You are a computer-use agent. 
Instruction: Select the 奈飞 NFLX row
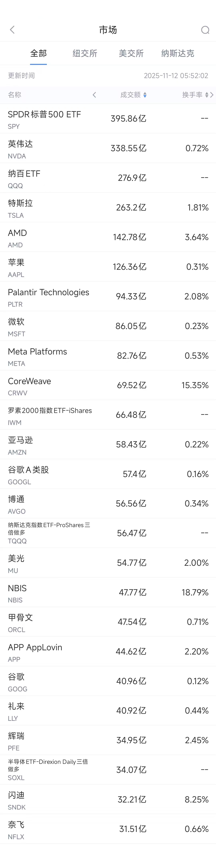point(108,829)
